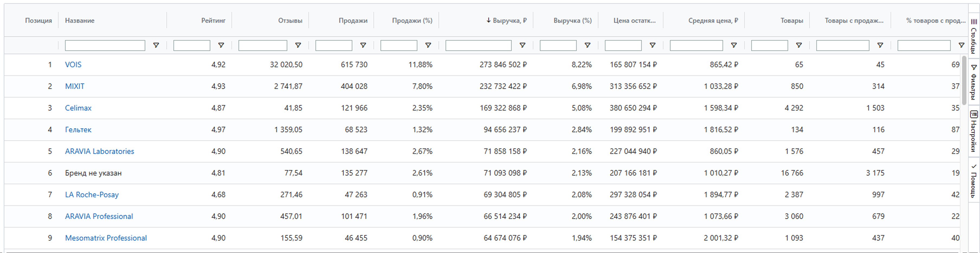Select VOIS sales percentage cell 11,88%

tap(420, 65)
